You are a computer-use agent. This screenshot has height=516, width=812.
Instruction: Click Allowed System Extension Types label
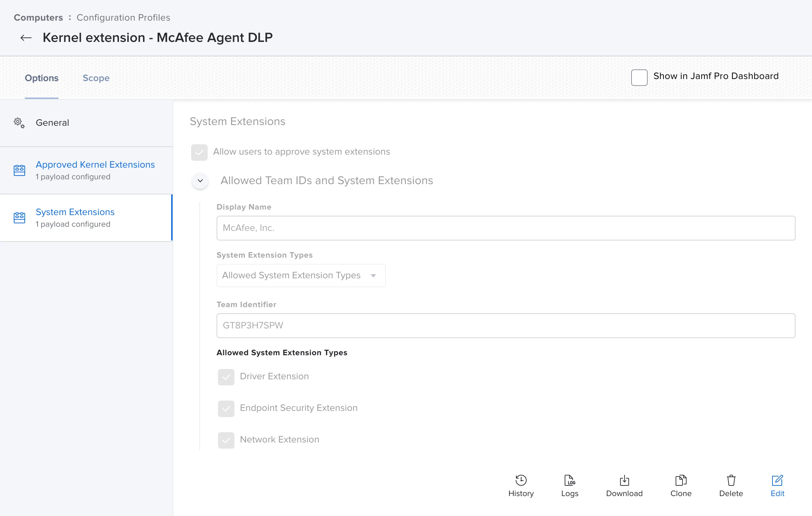pyautogui.click(x=282, y=352)
